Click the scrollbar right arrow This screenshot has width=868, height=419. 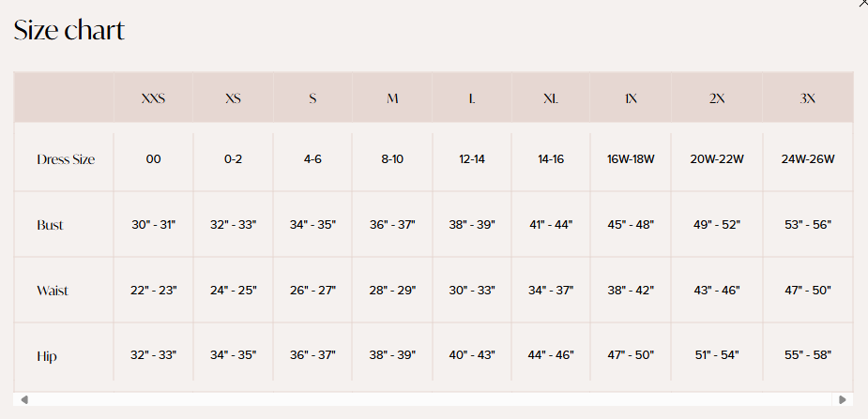coord(843,399)
